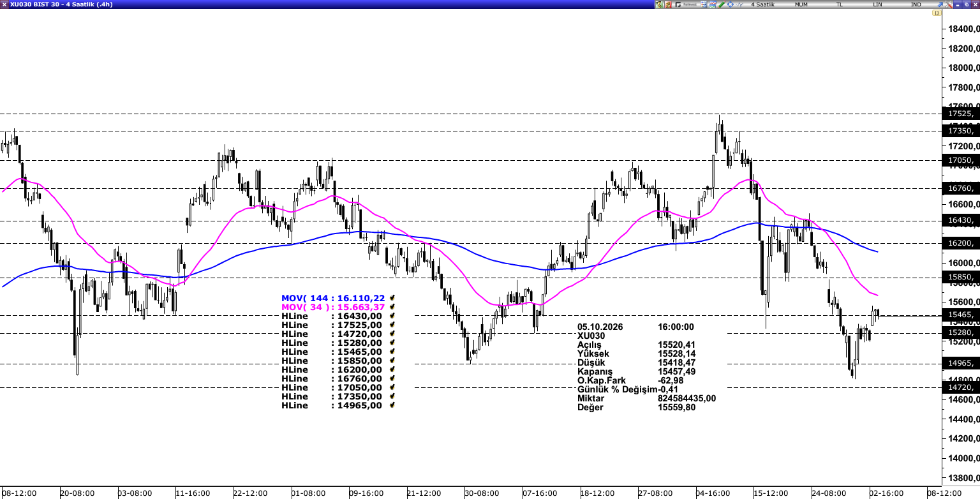Open the crossed tools settings icon
980x499 pixels.
tap(949, 4)
